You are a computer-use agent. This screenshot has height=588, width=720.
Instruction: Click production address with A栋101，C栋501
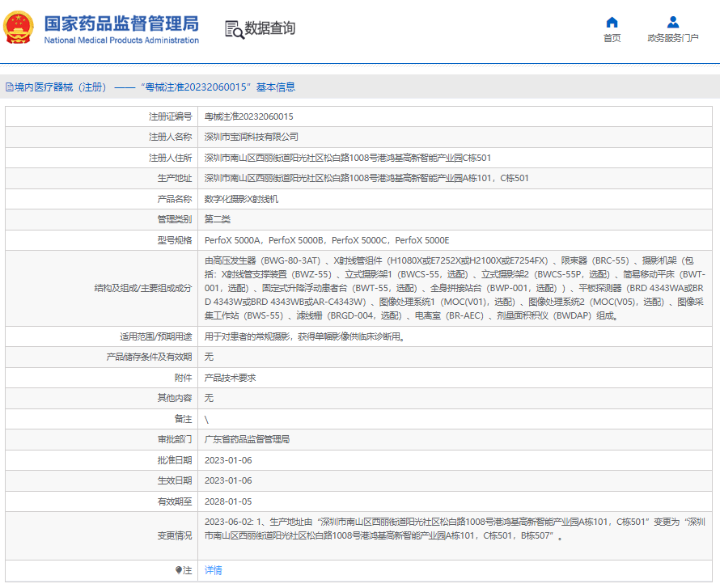[x=366, y=178]
